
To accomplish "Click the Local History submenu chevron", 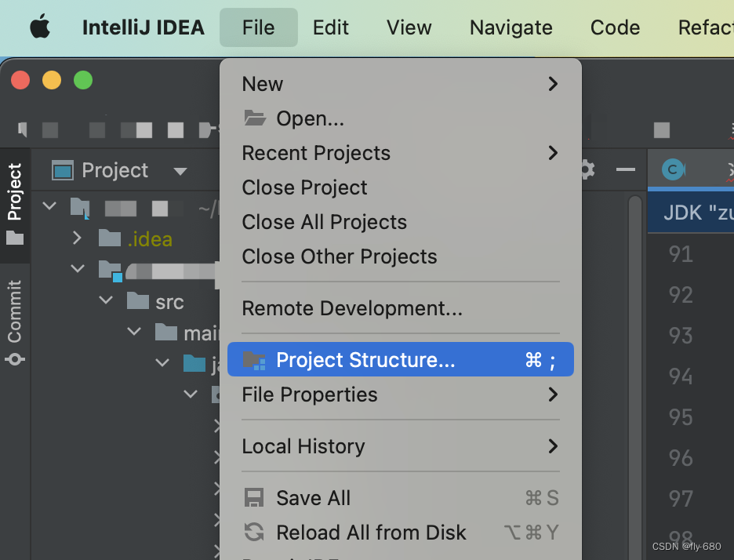I will (x=553, y=446).
